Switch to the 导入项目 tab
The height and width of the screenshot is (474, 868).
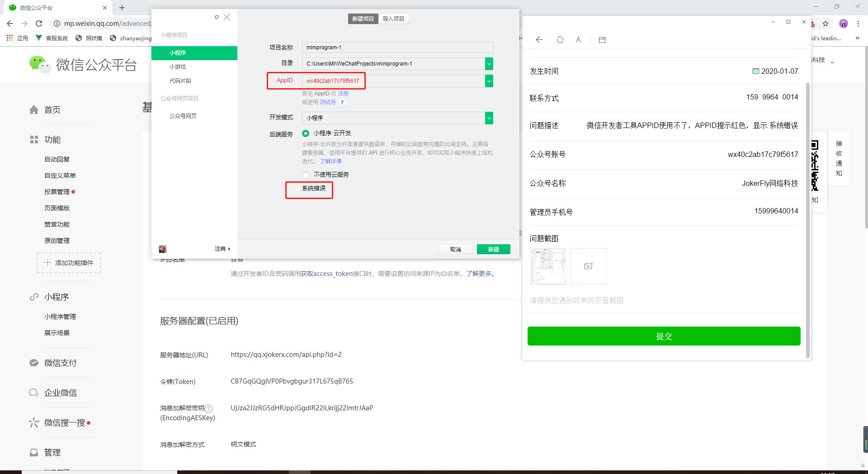click(393, 19)
